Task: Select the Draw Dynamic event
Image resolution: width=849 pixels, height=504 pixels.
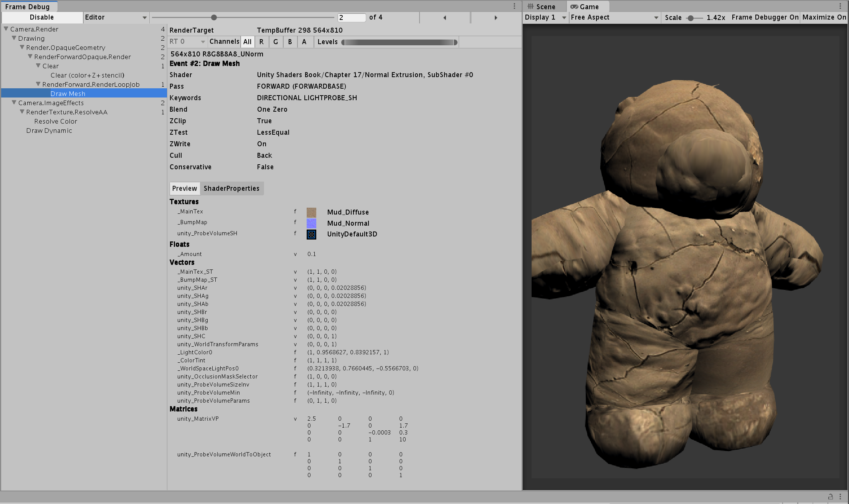Action: (x=49, y=131)
